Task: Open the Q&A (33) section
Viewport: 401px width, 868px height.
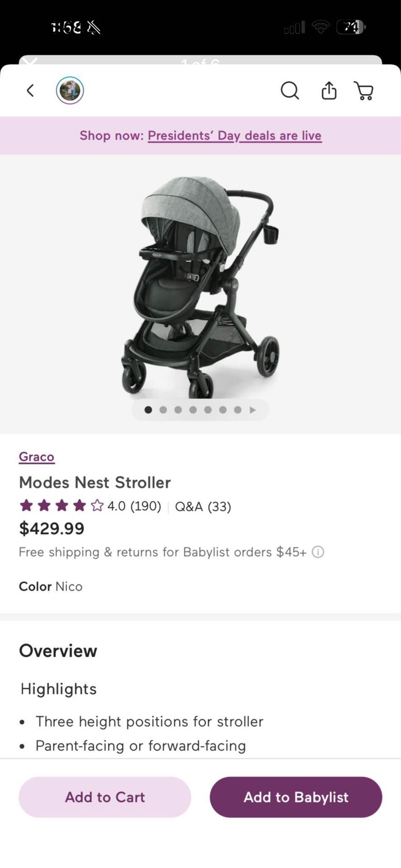Action: [x=202, y=506]
